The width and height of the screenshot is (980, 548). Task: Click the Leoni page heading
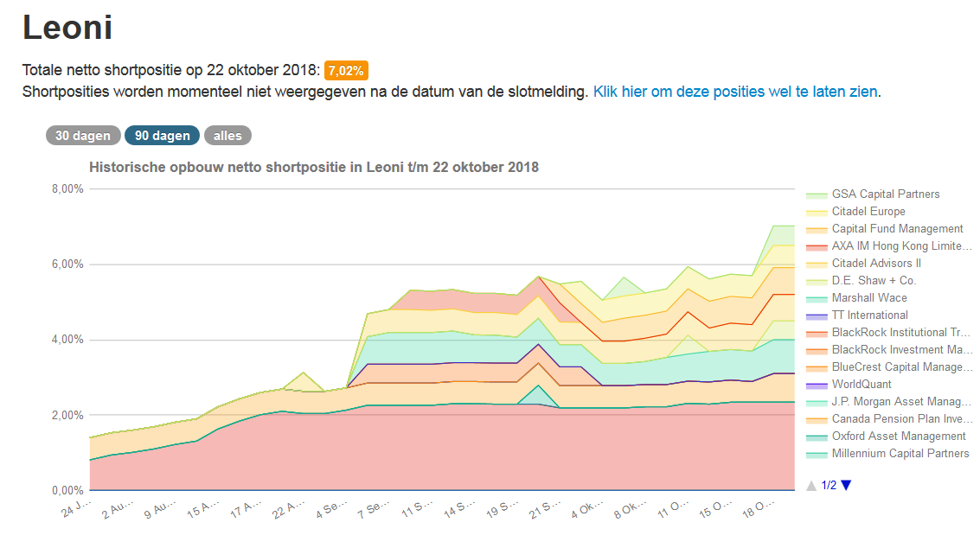coord(67,28)
